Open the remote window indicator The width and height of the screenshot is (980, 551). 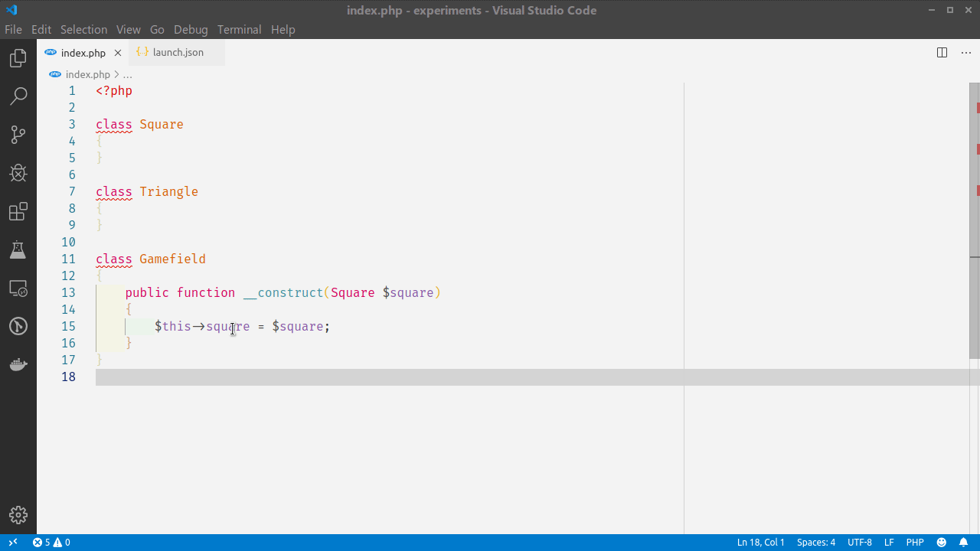[x=12, y=542]
